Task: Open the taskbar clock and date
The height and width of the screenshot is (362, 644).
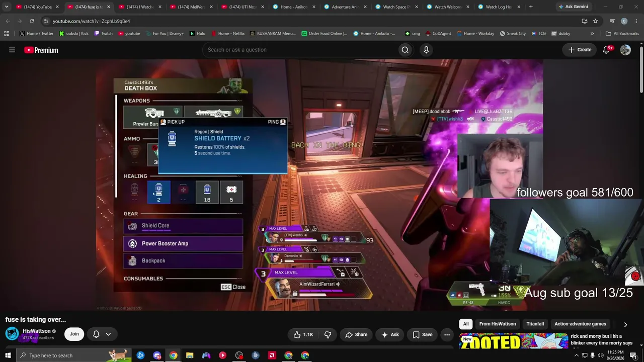Action: click(615, 355)
